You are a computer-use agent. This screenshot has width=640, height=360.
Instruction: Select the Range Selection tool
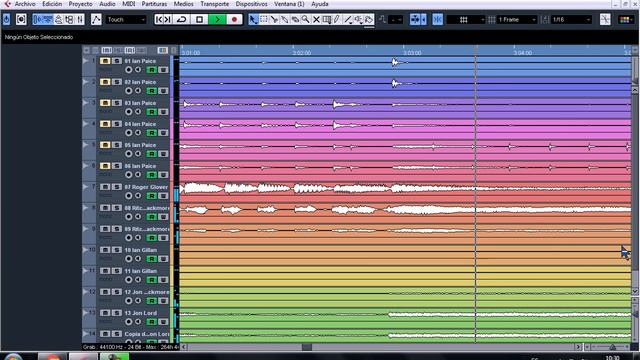[x=264, y=19]
